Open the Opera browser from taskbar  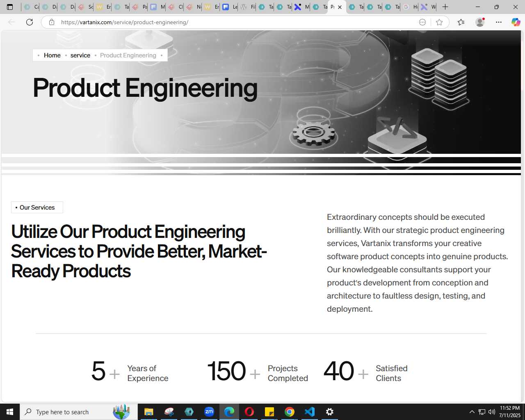(249, 412)
